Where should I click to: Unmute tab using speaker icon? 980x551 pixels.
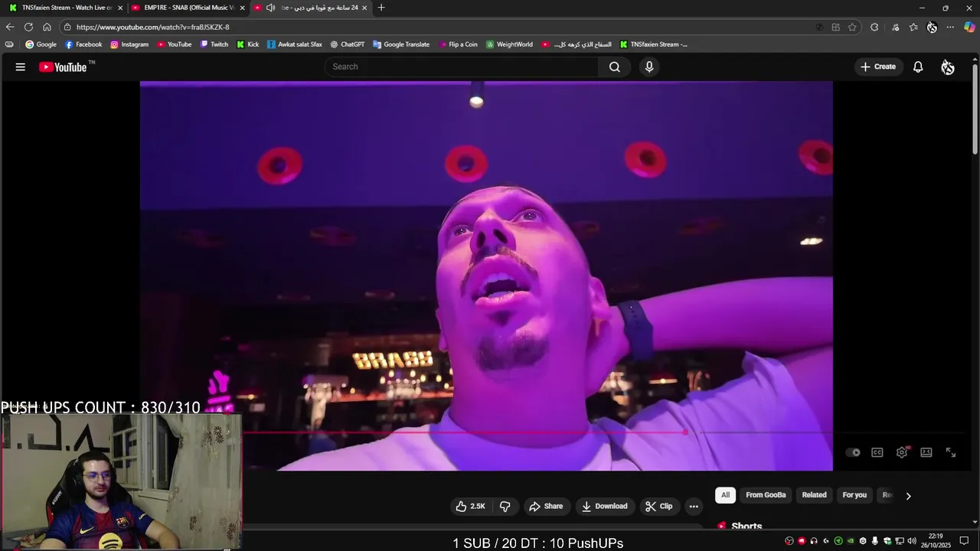tap(270, 8)
